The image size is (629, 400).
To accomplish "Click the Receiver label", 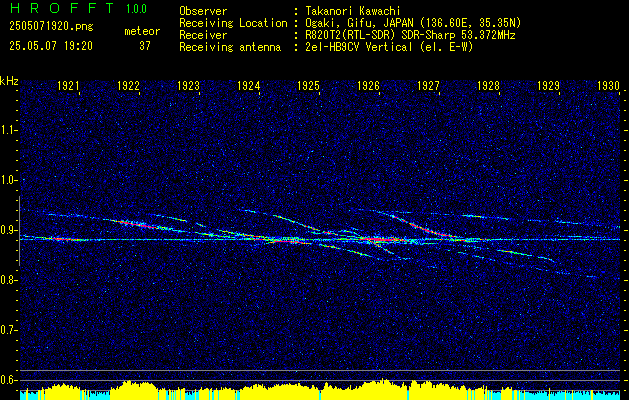I will [203, 35].
